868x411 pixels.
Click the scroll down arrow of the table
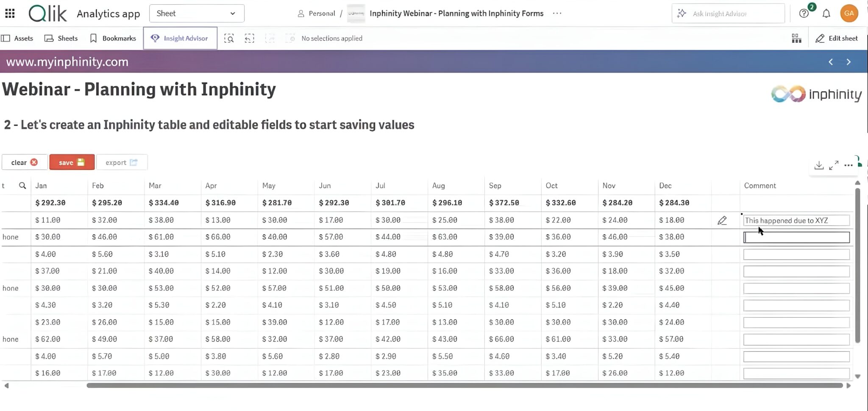pos(857,376)
